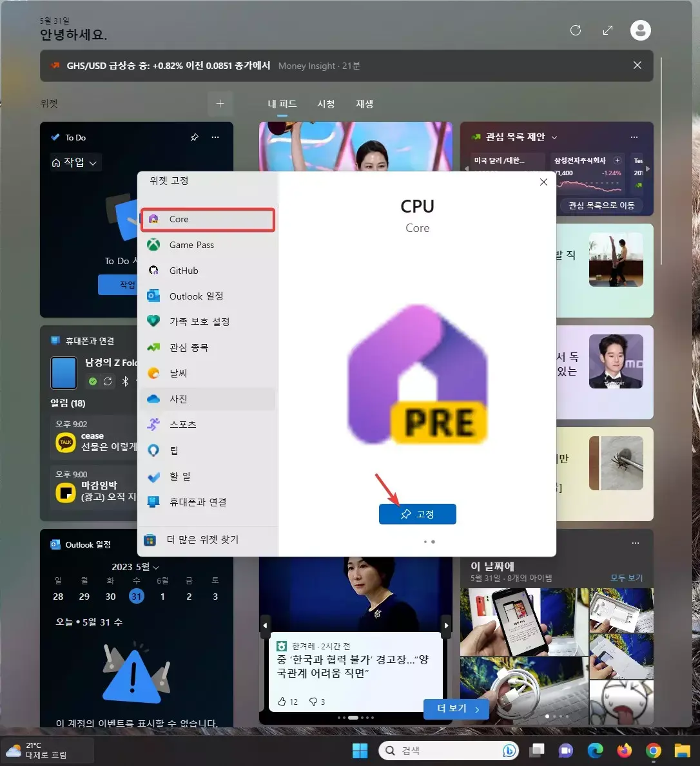The height and width of the screenshot is (766, 700).
Task: Click the Outlook 일정 widget icon
Action: tap(153, 296)
